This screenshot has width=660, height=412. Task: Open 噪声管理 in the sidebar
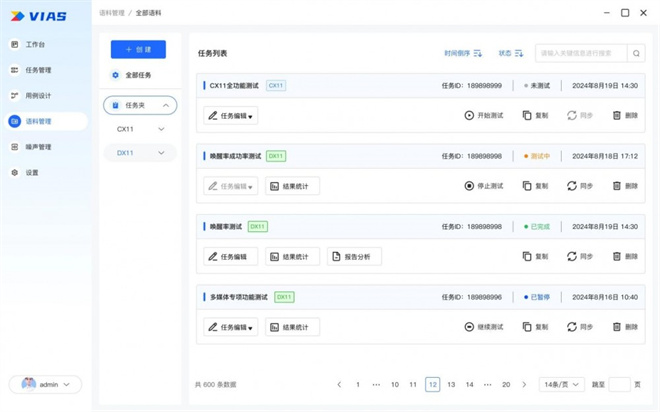tap(38, 147)
